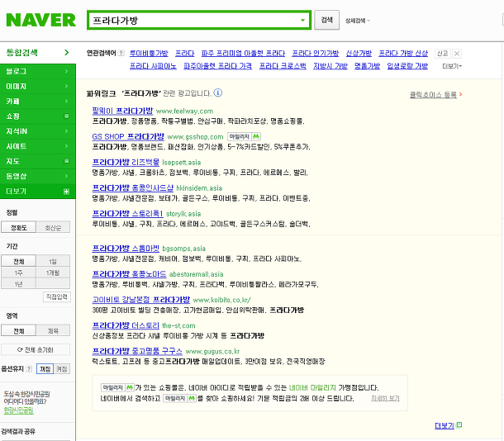504x441 pixels.
Task: Turn option retention off with 꺼짐
Action: [x=45, y=369]
